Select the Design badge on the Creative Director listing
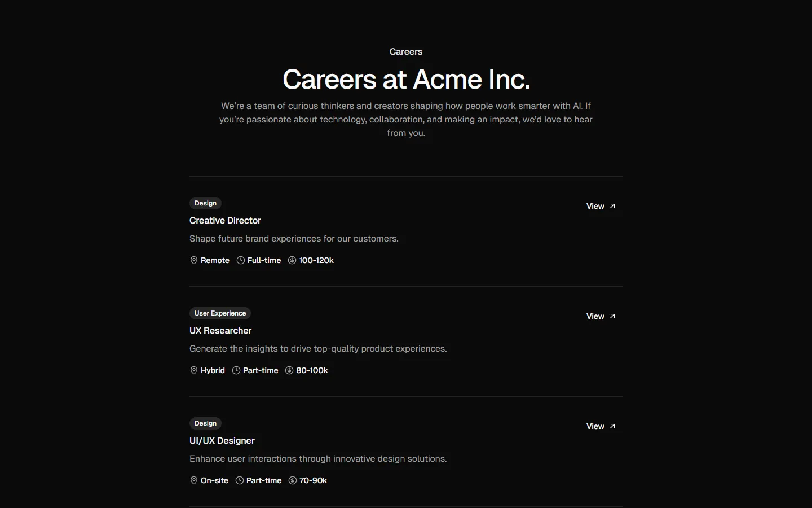This screenshot has width=812, height=508. click(x=205, y=203)
